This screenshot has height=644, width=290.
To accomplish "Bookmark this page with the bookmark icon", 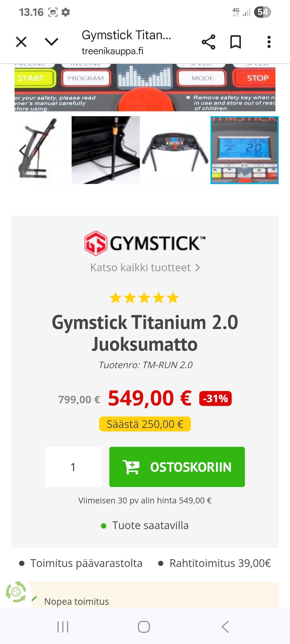I will [x=236, y=42].
